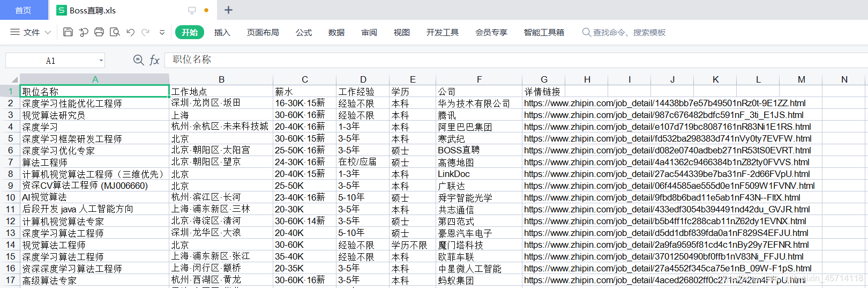Redo the last action
Viewport: 868px width, 288px height.
(145, 32)
